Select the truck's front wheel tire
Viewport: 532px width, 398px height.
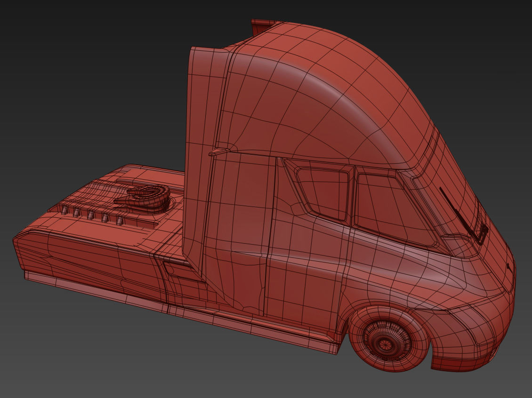point(390,339)
